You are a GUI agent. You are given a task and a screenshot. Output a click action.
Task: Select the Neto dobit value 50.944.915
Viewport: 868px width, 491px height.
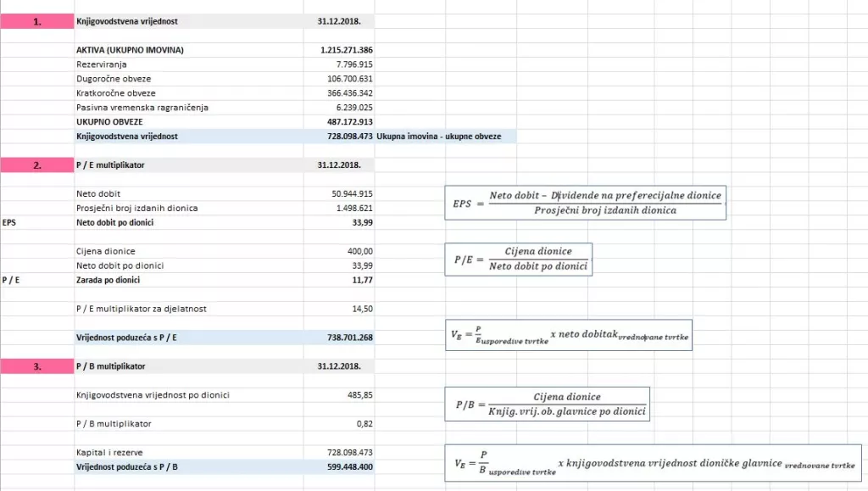pyautogui.click(x=352, y=194)
